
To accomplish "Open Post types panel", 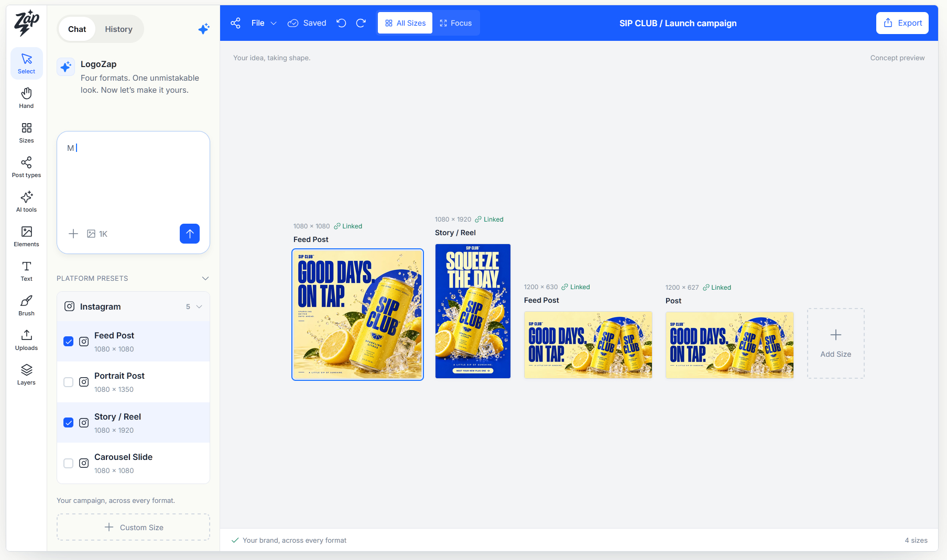I will (26, 168).
